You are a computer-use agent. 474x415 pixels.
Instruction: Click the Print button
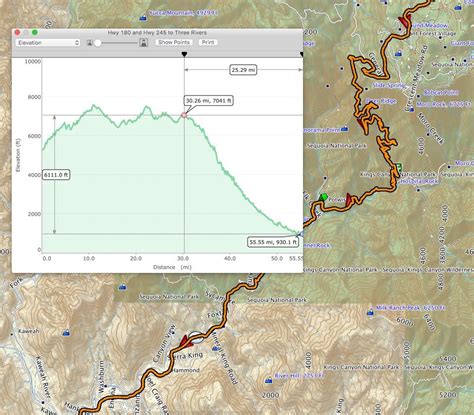208,42
